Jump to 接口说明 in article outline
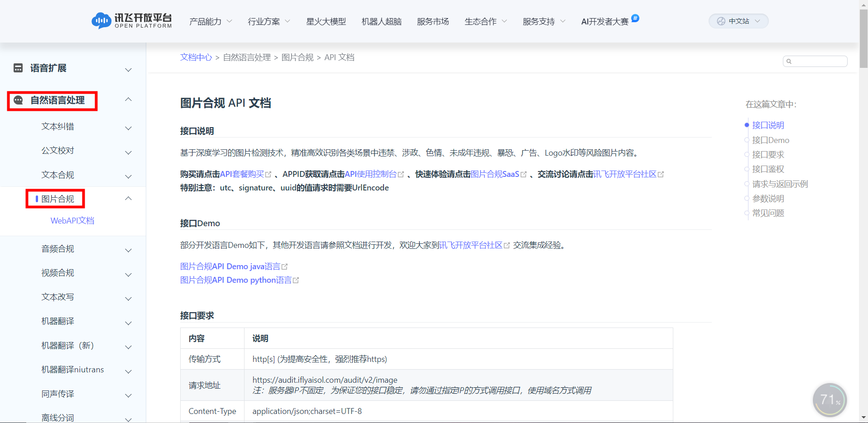The height and width of the screenshot is (423, 868). pos(768,125)
